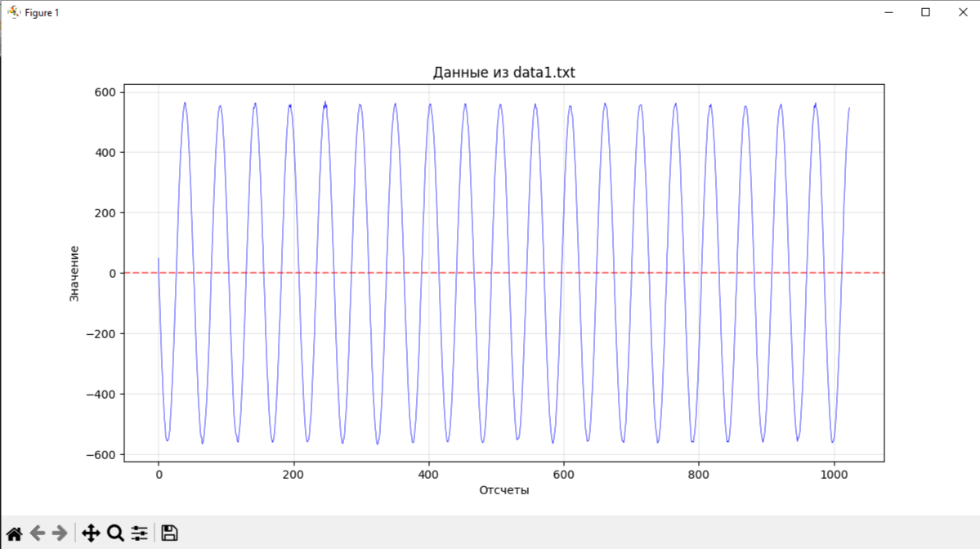980x549 pixels.
Task: Click the '600' tick on the y-axis
Action: (x=105, y=92)
